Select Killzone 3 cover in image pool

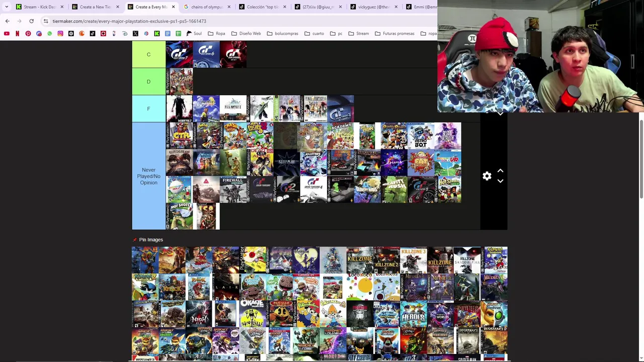click(414, 260)
